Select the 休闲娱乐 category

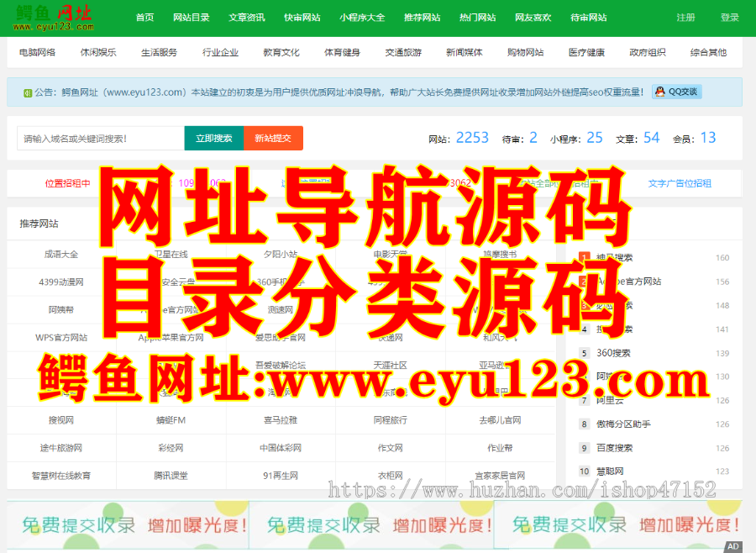(x=98, y=53)
